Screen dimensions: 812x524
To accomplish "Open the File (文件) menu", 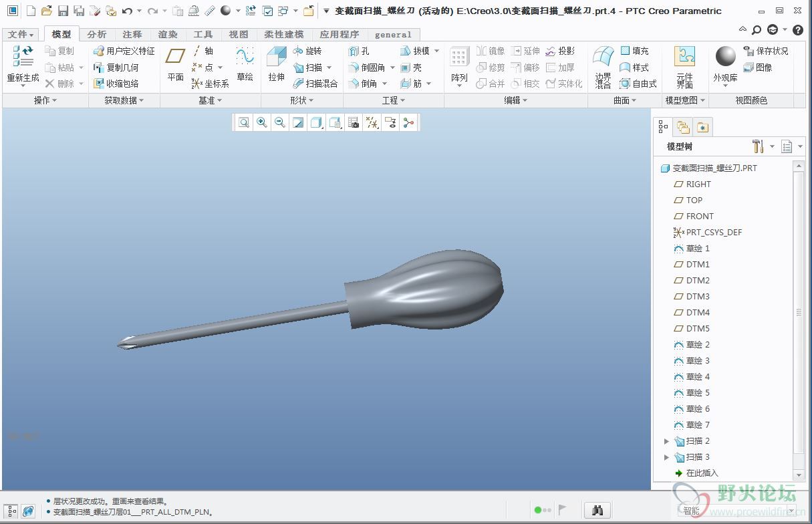I will coord(21,34).
